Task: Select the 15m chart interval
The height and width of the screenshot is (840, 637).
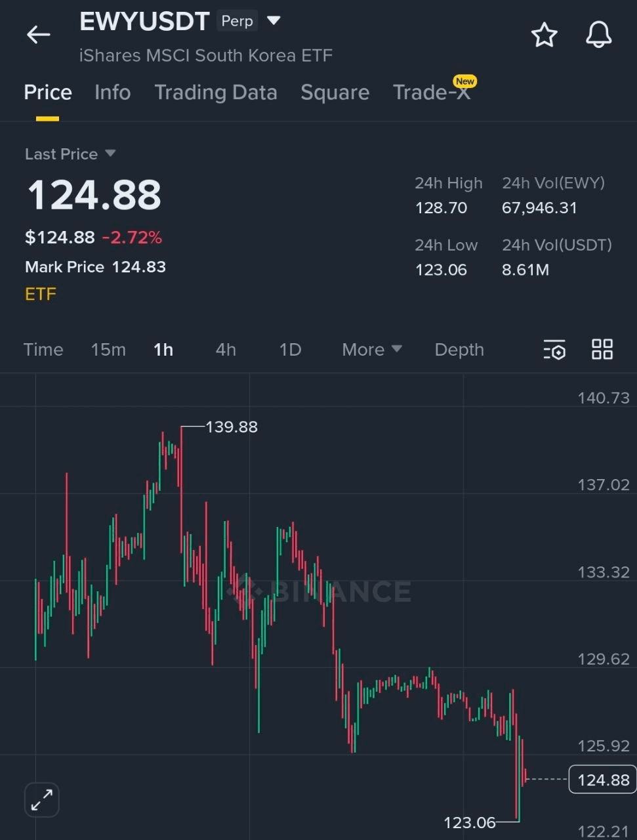Action: 108,350
